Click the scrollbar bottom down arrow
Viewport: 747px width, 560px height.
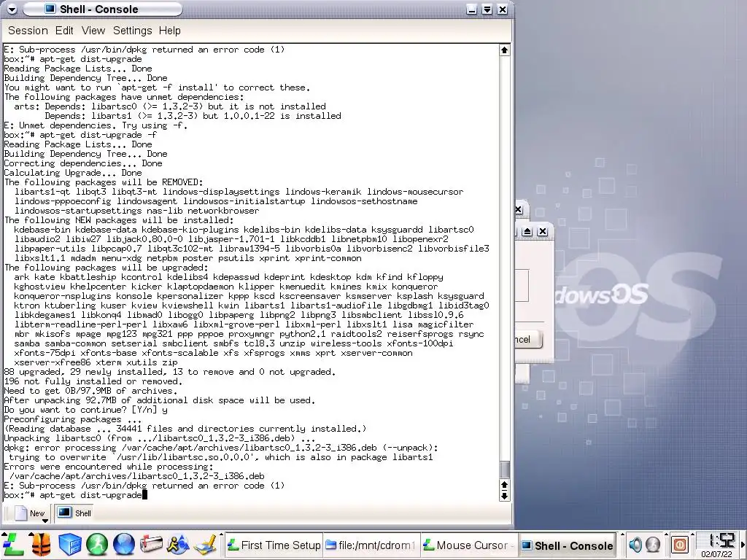pos(505,496)
